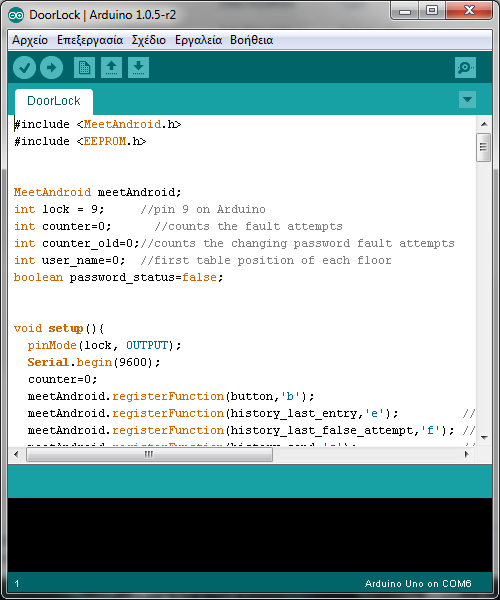Screen dimensions: 500x600
Task: Open the Εργαλεία menu
Action: (x=198, y=40)
